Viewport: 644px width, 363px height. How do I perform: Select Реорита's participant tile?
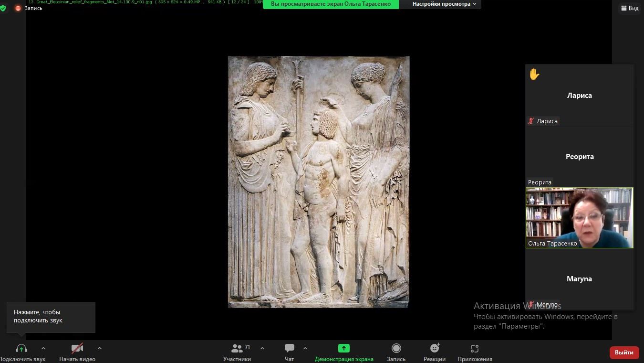(x=580, y=157)
